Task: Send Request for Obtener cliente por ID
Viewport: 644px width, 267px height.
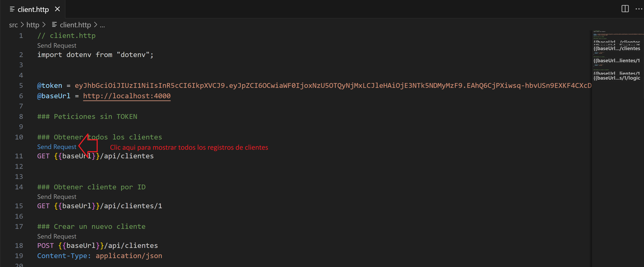Action: point(57,197)
